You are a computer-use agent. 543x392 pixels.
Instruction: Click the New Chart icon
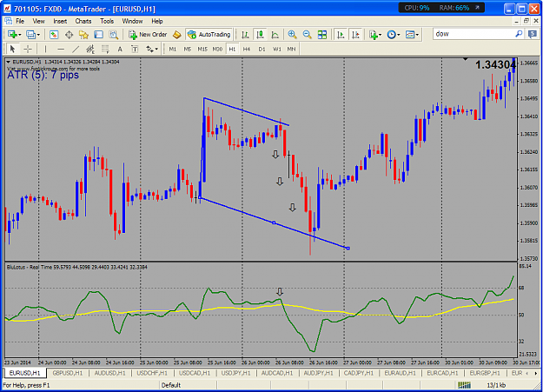[x=12, y=34]
